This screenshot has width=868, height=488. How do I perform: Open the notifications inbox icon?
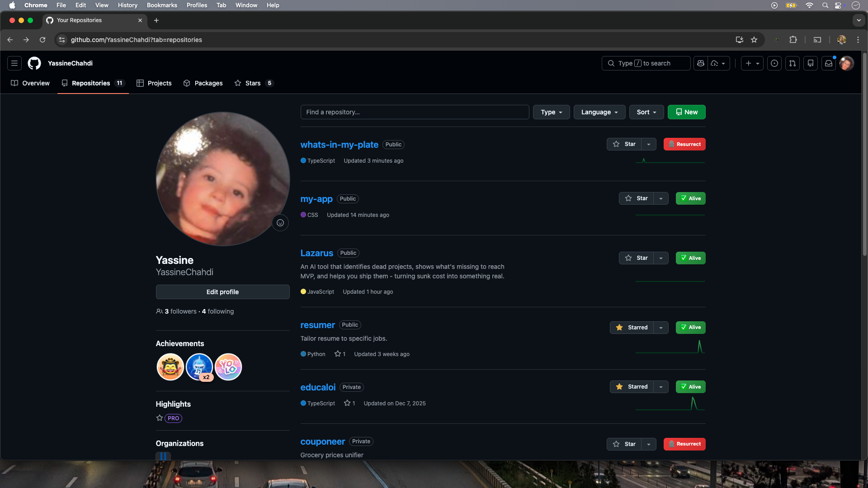click(x=829, y=63)
